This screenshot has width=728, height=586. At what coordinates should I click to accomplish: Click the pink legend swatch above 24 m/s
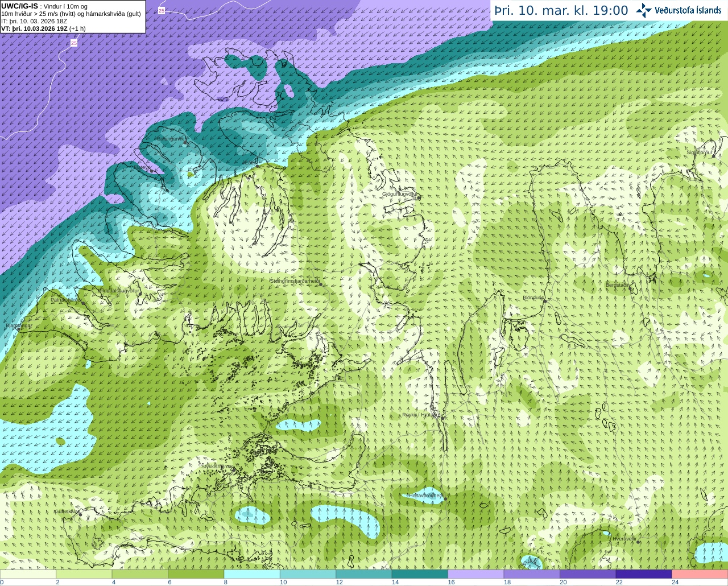coord(700,574)
